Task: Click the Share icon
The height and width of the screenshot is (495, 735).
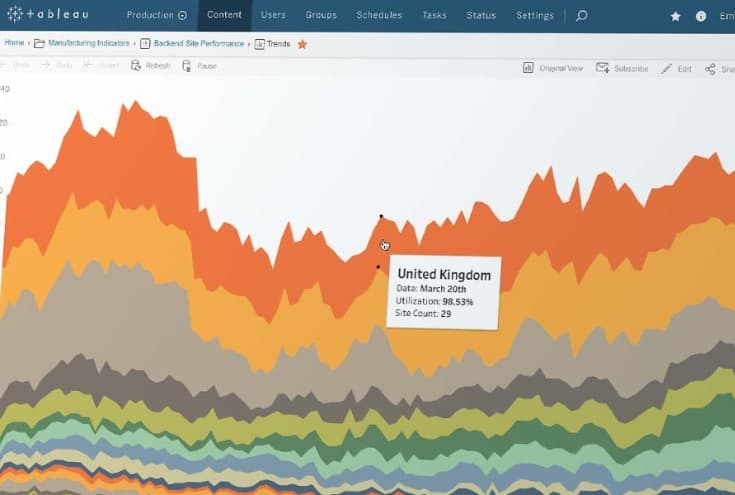Action: pos(710,69)
